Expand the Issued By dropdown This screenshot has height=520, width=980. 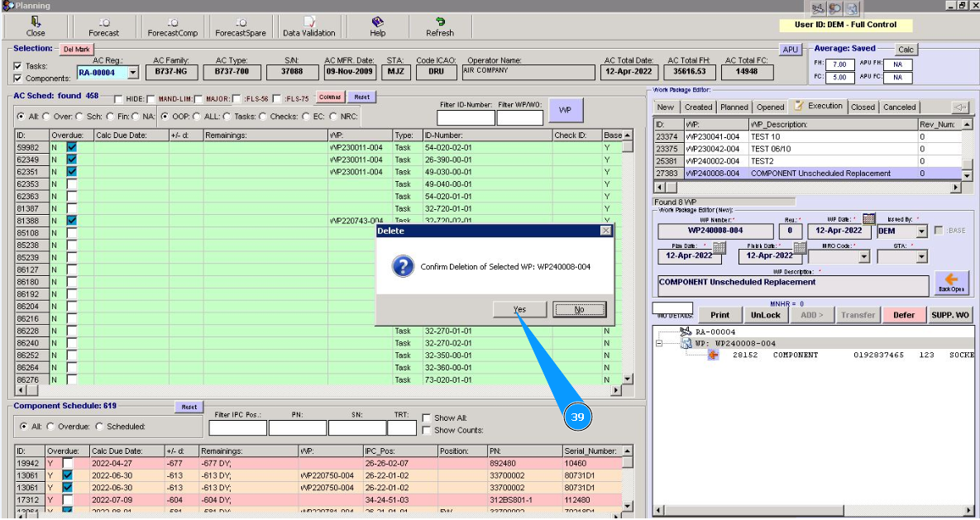coord(921,232)
